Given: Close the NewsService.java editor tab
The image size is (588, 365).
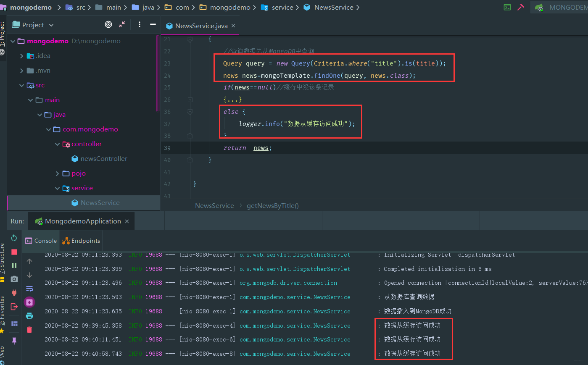Looking at the screenshot, I should click(x=233, y=26).
